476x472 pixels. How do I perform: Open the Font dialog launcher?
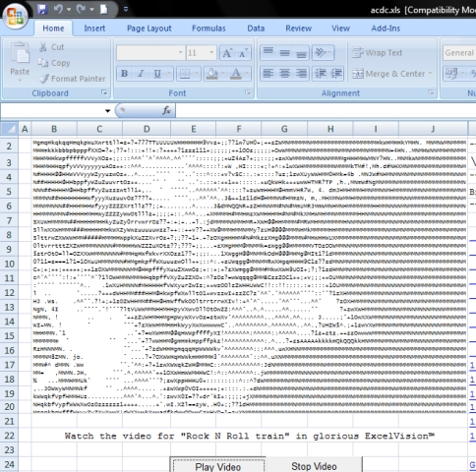(x=248, y=92)
